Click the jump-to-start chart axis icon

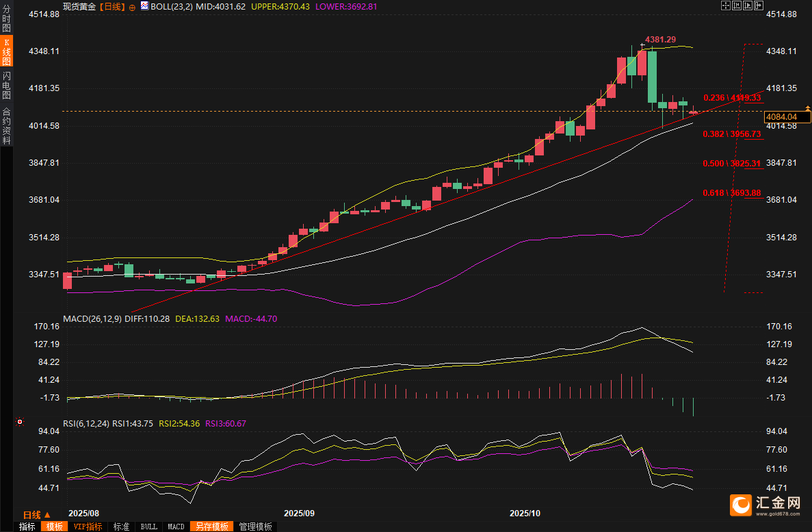pyautogui.click(x=737, y=5)
